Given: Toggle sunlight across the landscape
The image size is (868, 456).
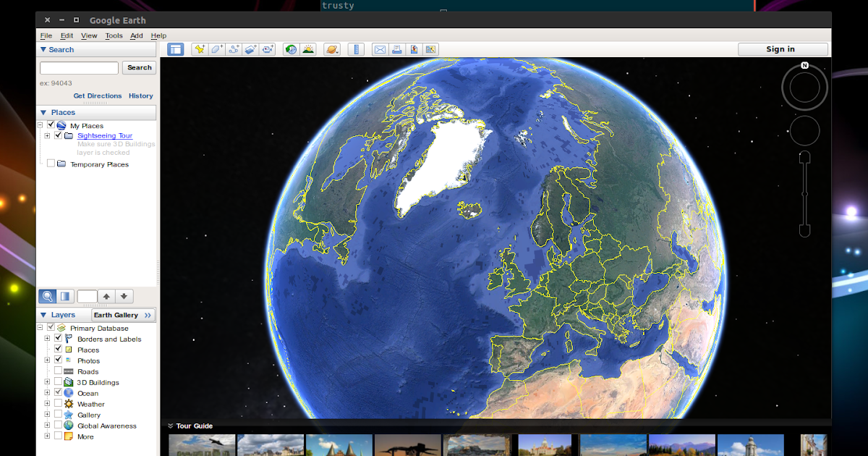Looking at the screenshot, I should coord(309,49).
